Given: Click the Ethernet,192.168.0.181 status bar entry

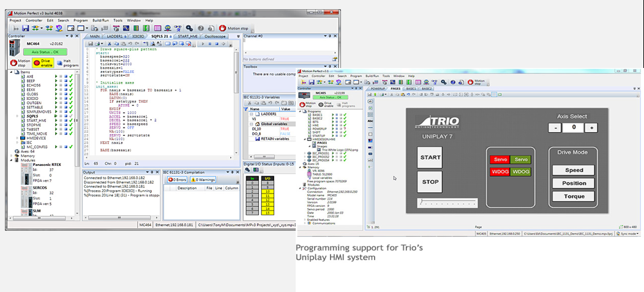Looking at the screenshot, I should [175, 225].
